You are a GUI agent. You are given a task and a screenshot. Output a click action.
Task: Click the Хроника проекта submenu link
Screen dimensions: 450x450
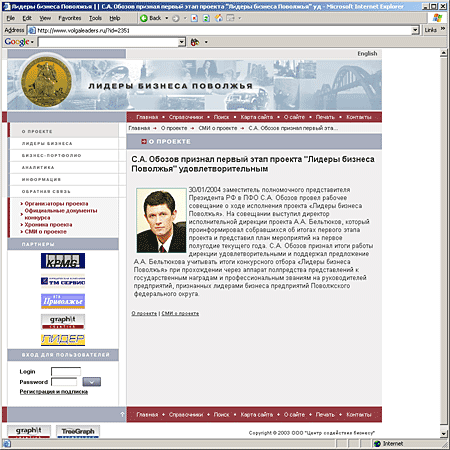48,224
